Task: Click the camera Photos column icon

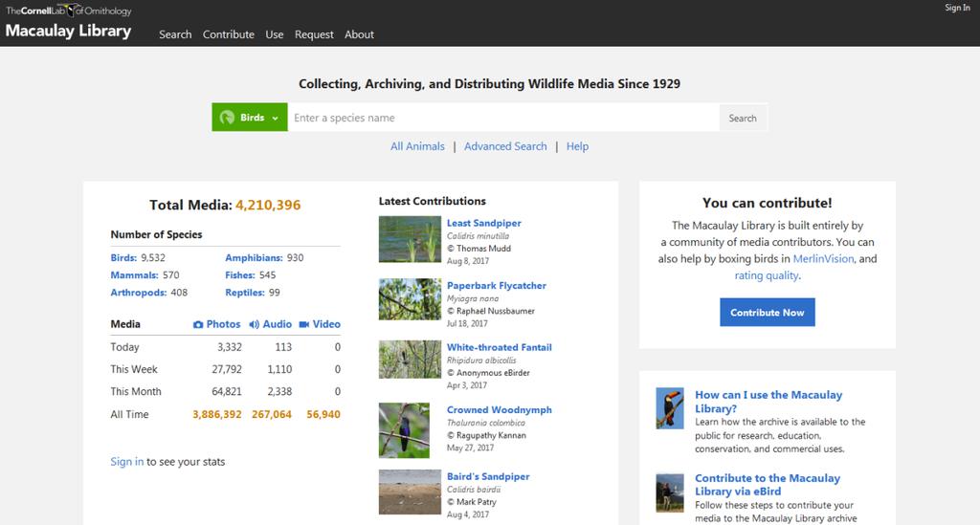Action: pyautogui.click(x=198, y=324)
